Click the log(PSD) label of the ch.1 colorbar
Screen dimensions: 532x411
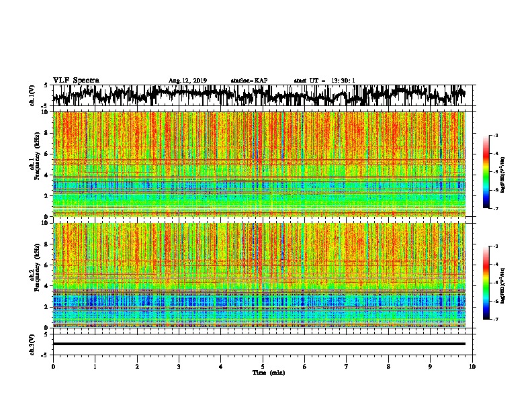[502, 175]
